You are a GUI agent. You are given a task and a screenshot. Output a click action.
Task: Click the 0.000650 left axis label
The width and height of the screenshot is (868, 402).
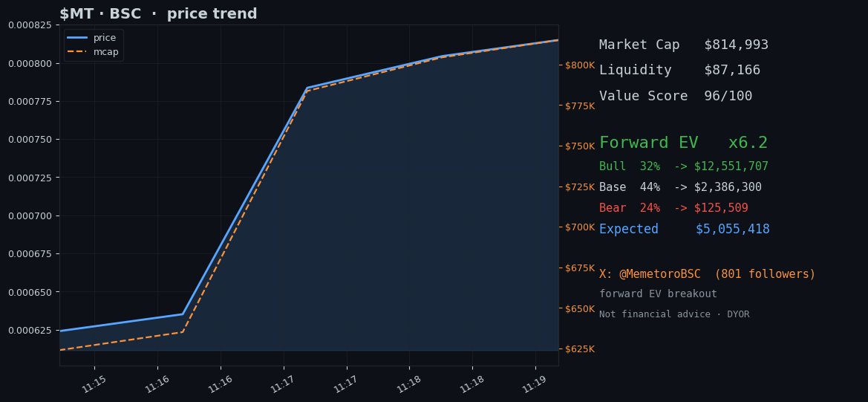pyautogui.click(x=31, y=292)
